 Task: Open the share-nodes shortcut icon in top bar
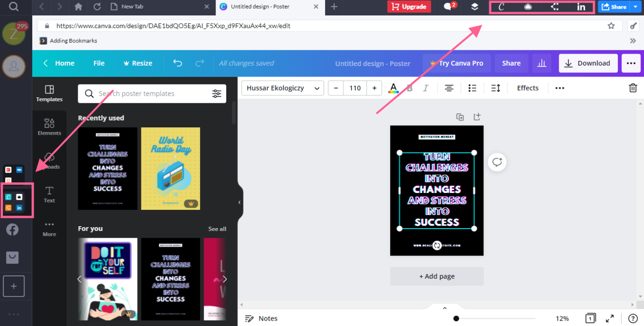(x=555, y=7)
